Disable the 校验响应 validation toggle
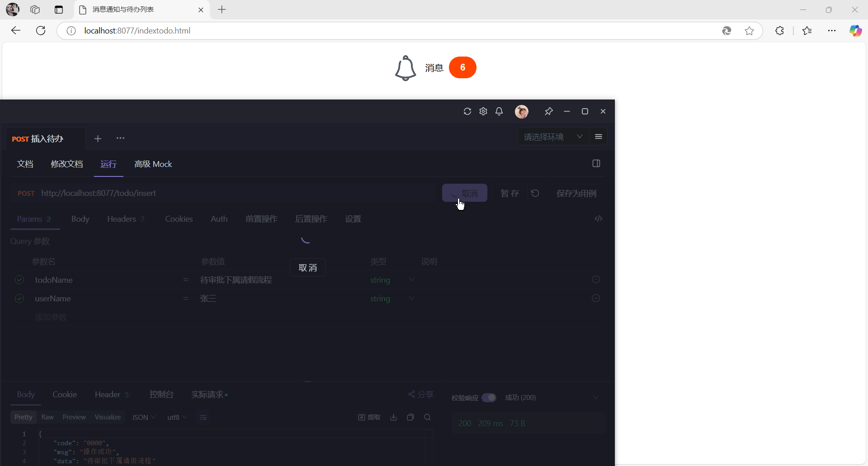Viewport: 868px width, 466px height. point(489,397)
